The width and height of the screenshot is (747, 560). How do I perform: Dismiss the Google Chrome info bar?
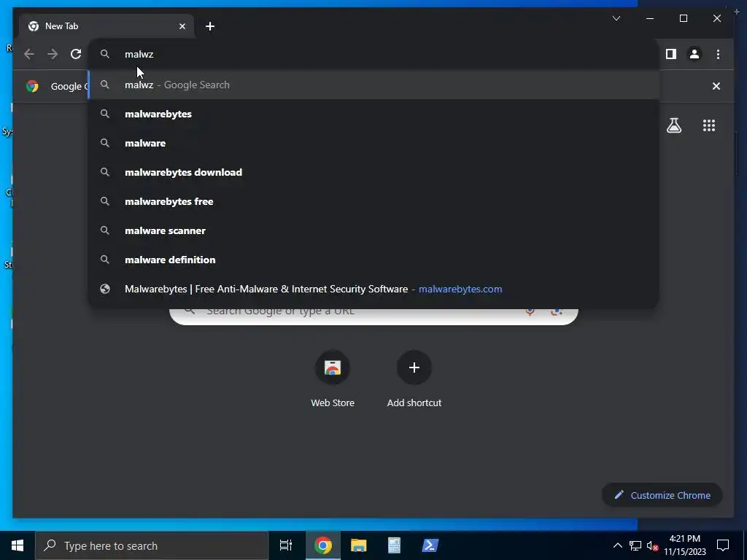pyautogui.click(x=716, y=86)
